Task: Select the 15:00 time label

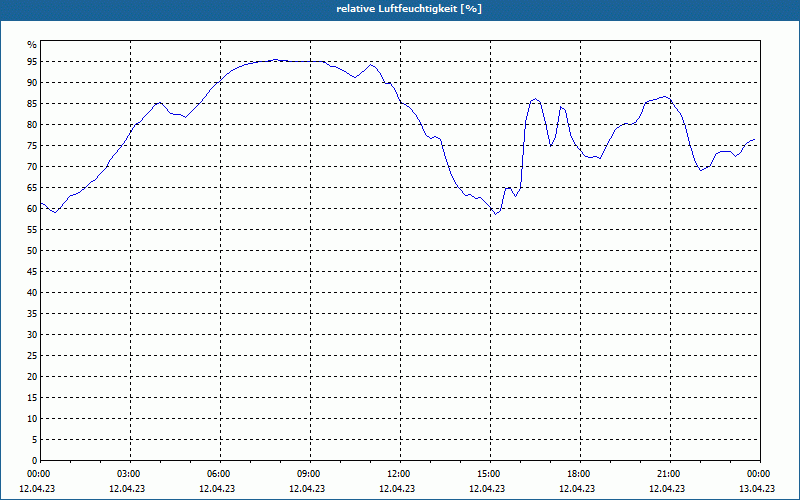Action: coord(488,474)
